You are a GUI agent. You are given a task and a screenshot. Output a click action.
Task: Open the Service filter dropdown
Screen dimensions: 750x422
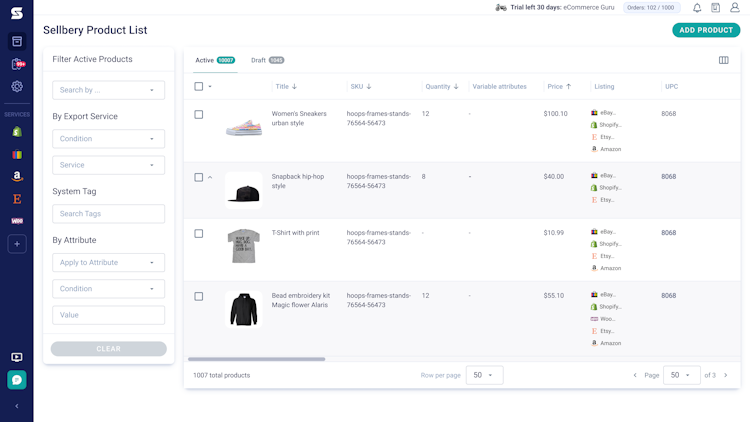click(108, 165)
